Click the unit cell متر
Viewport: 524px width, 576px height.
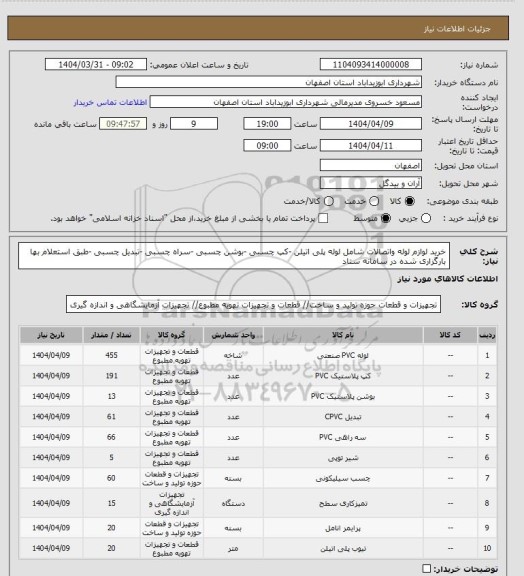233,548
